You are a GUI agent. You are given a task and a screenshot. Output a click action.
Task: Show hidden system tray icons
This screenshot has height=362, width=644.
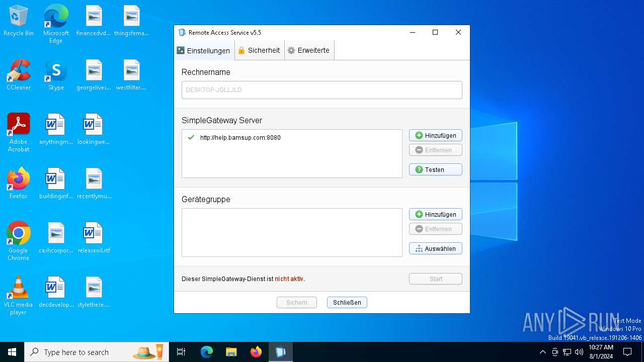click(542, 352)
